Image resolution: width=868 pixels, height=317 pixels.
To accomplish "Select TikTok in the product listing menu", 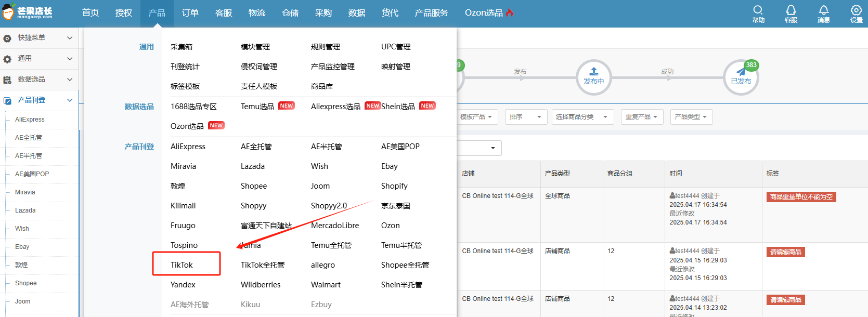I will (x=182, y=265).
